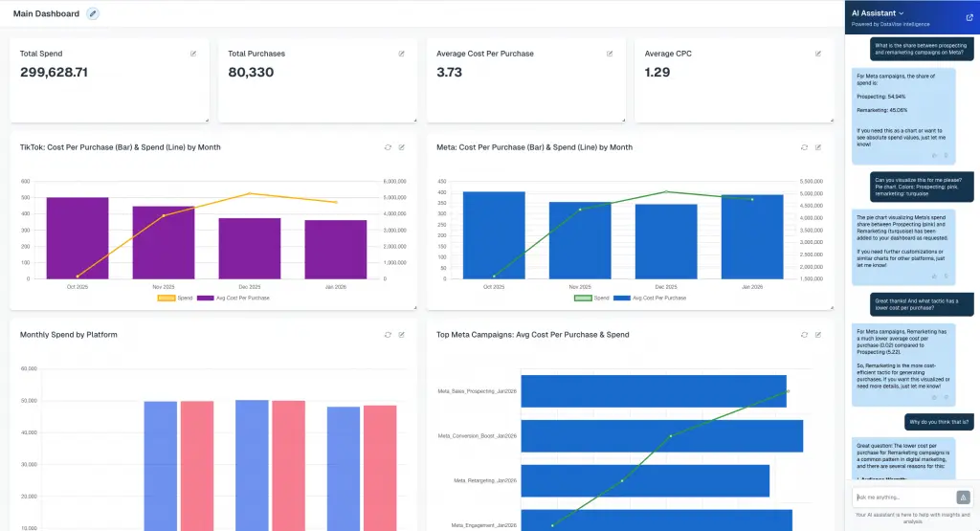Expand the AI Assistant dropdown chevron
Image resolution: width=980 pixels, height=531 pixels.
902,13
